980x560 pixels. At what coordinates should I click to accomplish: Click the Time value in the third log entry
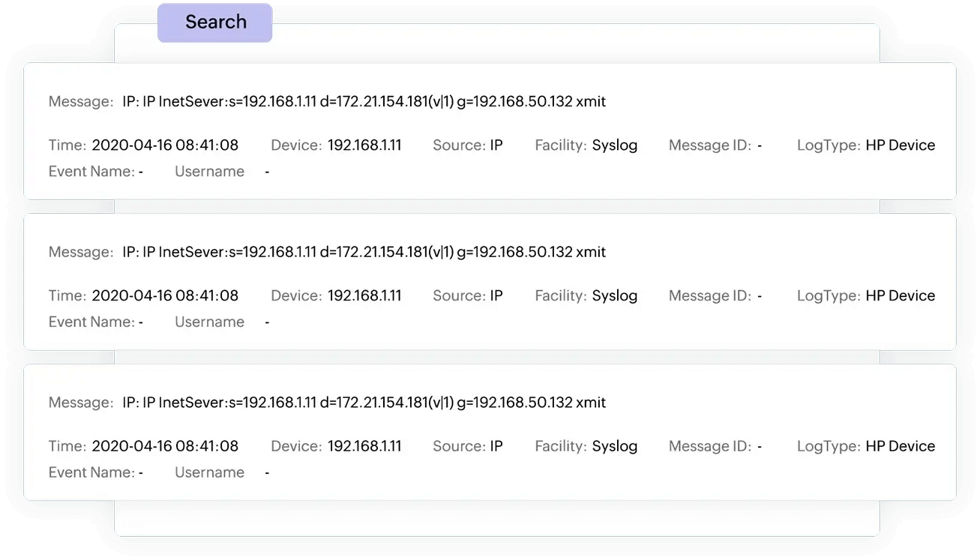165,447
